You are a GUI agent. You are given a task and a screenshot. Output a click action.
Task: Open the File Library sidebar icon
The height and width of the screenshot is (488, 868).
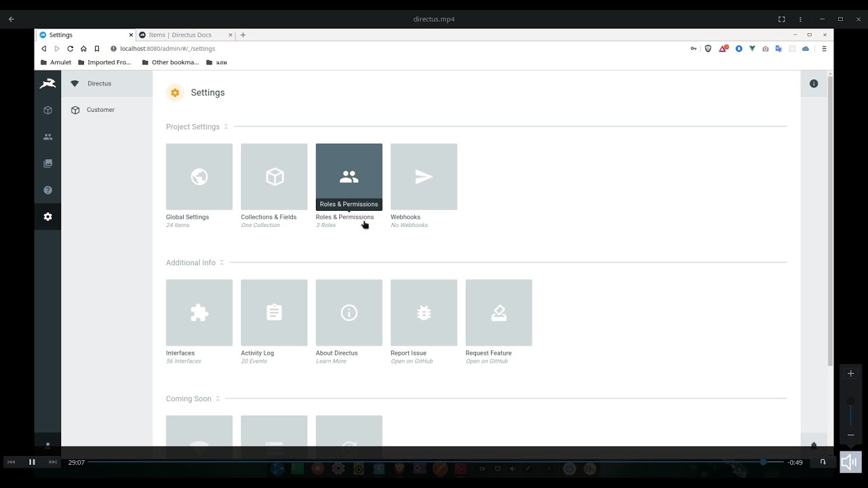tap(47, 163)
